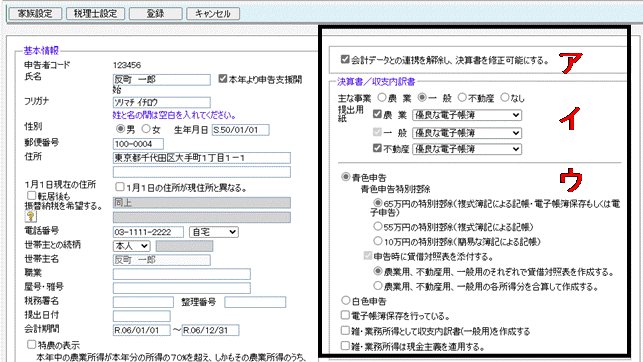Click the 職業 occupation field
The width and height of the screenshot is (643, 362).
click(182, 274)
